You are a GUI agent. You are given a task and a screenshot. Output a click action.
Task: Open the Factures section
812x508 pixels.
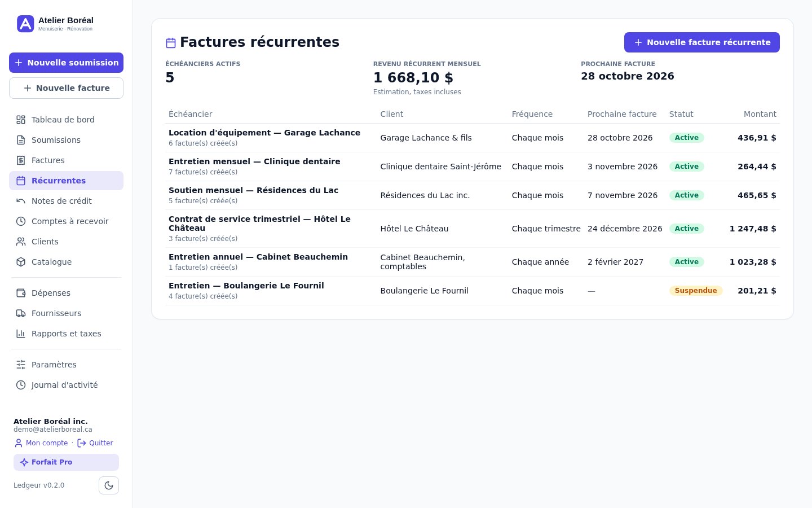[66, 160]
